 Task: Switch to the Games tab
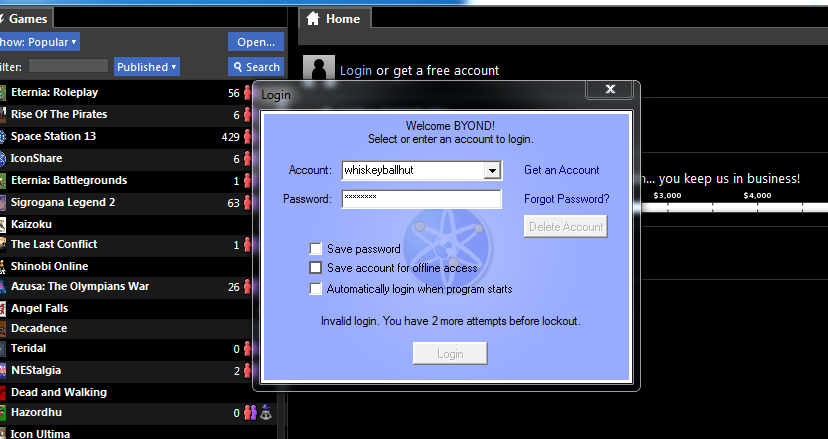26,19
